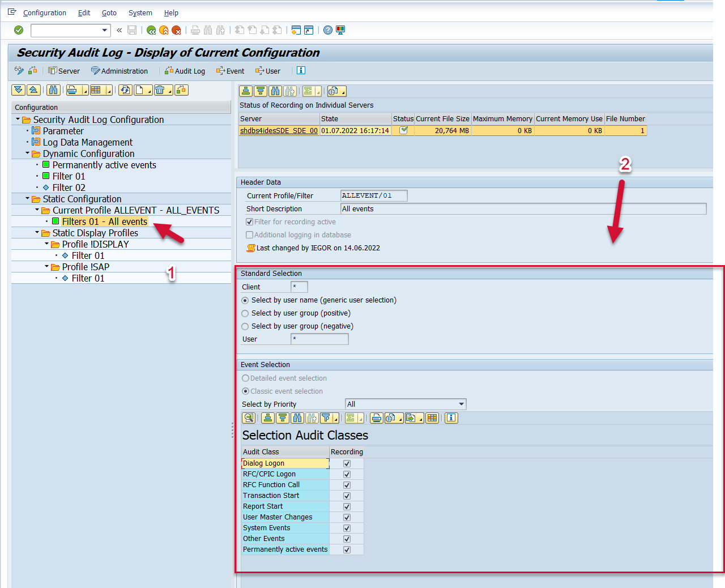Open the System menu
Image resolution: width=725 pixels, height=588 pixels.
click(x=140, y=12)
